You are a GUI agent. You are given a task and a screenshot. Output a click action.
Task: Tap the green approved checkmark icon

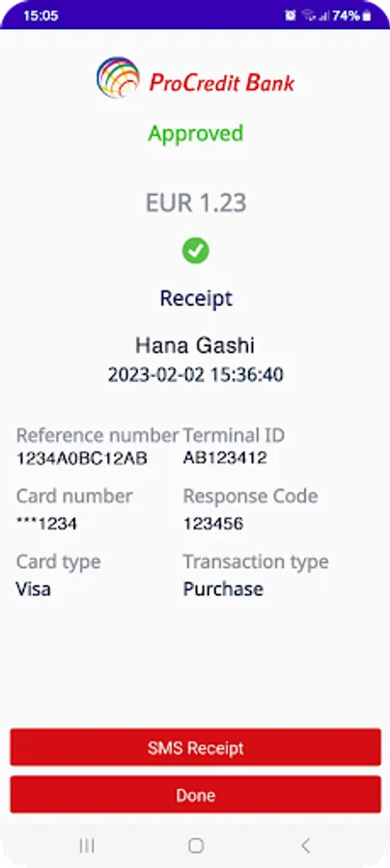[196, 251]
